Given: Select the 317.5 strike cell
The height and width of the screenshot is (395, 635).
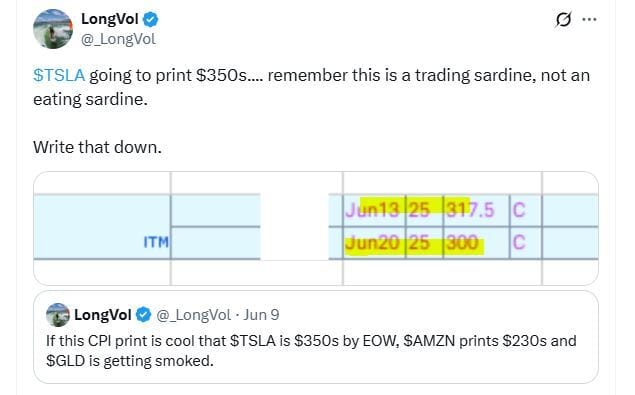Looking at the screenshot, I should (x=470, y=210).
